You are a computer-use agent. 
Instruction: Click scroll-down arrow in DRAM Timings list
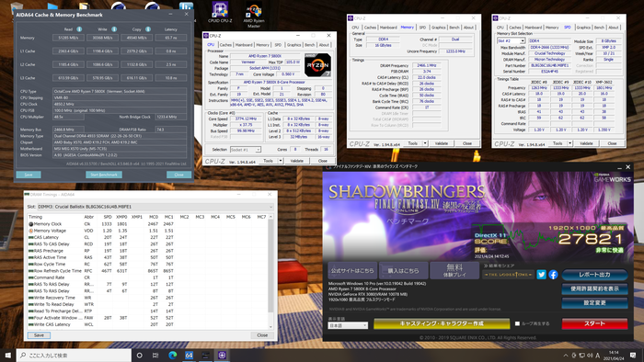click(x=270, y=327)
